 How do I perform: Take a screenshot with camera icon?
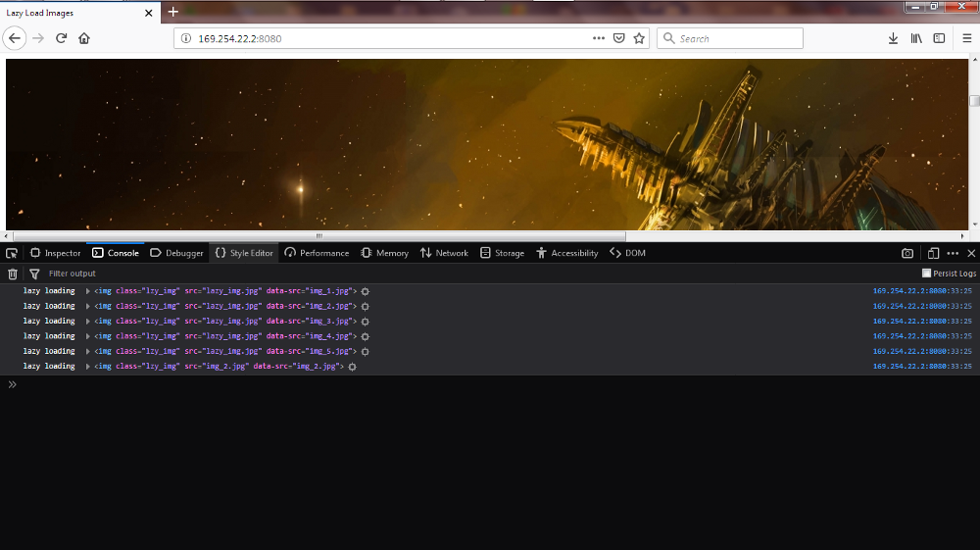pyautogui.click(x=907, y=253)
